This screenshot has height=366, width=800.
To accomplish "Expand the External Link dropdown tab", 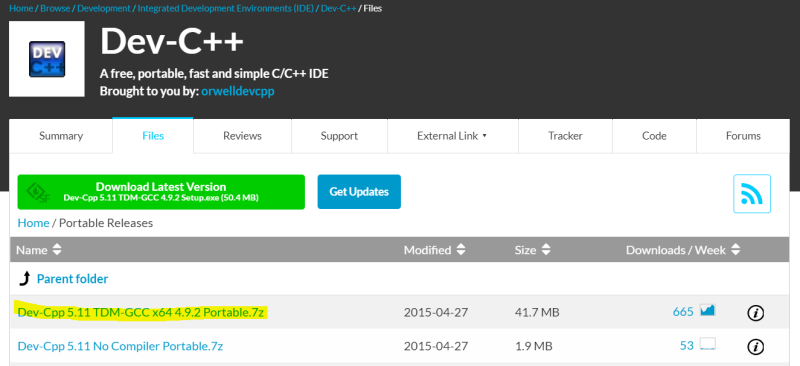I will pos(453,136).
